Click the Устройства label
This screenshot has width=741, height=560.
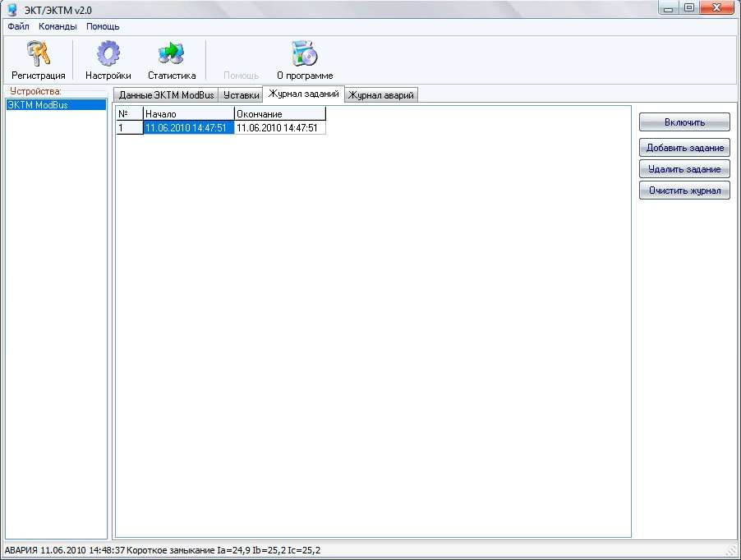click(35, 91)
